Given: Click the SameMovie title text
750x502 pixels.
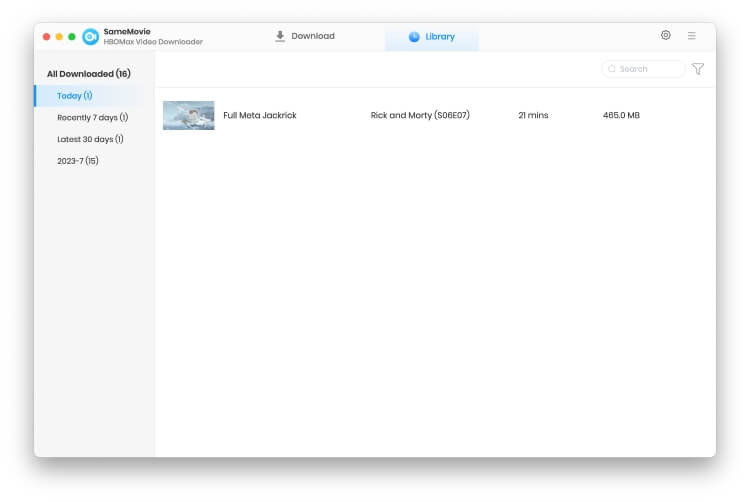Looking at the screenshot, I should pyautogui.click(x=127, y=32).
